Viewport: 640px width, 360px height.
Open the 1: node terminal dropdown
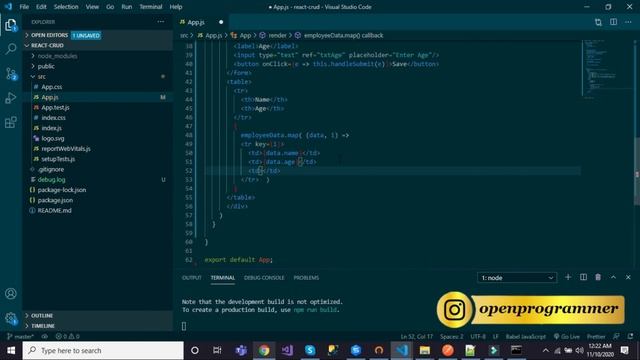point(517,278)
